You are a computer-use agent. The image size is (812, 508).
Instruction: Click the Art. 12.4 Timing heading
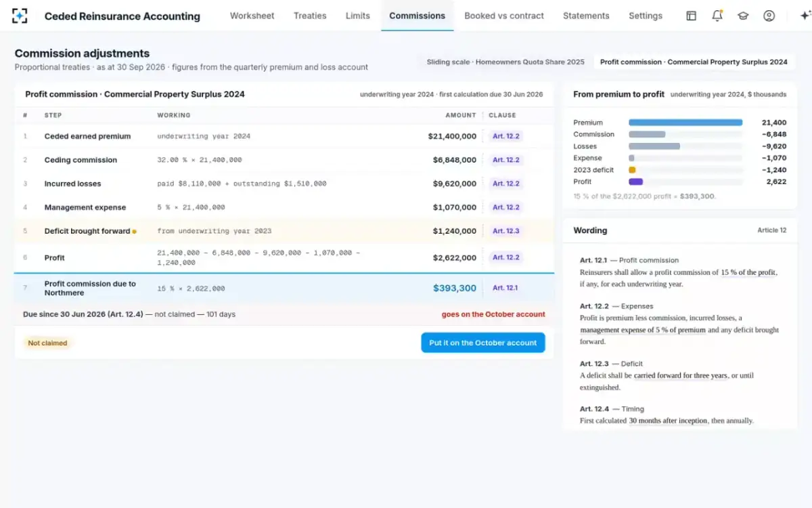(612, 409)
